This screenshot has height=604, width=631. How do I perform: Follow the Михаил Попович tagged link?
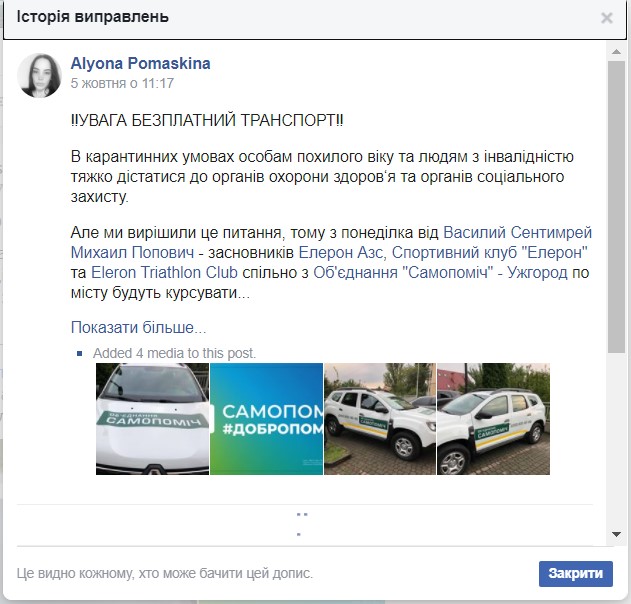pyautogui.click(x=132, y=253)
